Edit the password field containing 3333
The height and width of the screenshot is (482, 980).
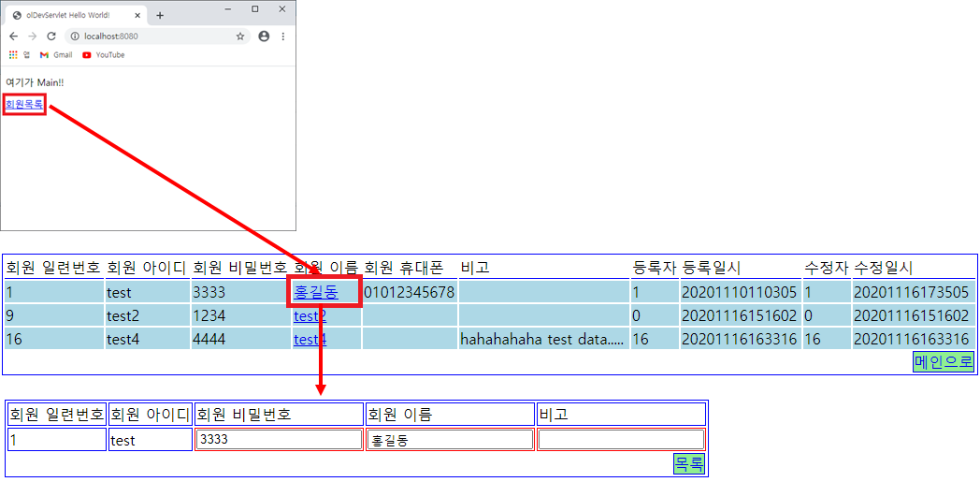pos(279,440)
